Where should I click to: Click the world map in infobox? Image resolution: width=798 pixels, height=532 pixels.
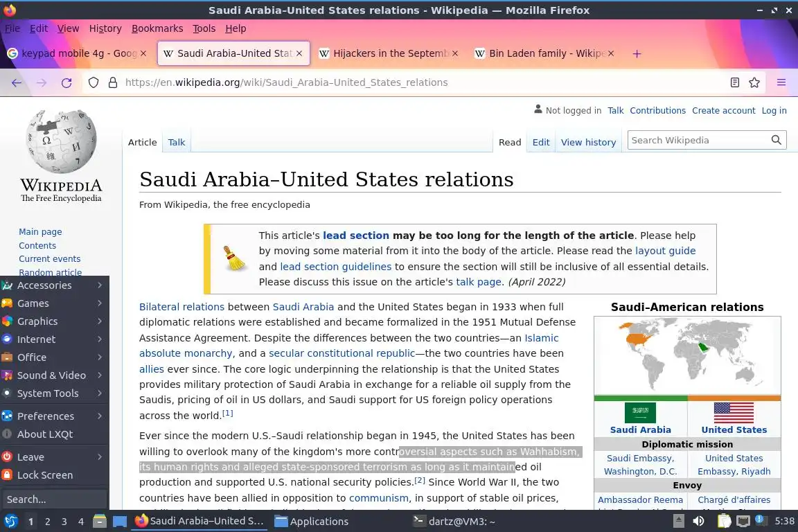coord(687,355)
